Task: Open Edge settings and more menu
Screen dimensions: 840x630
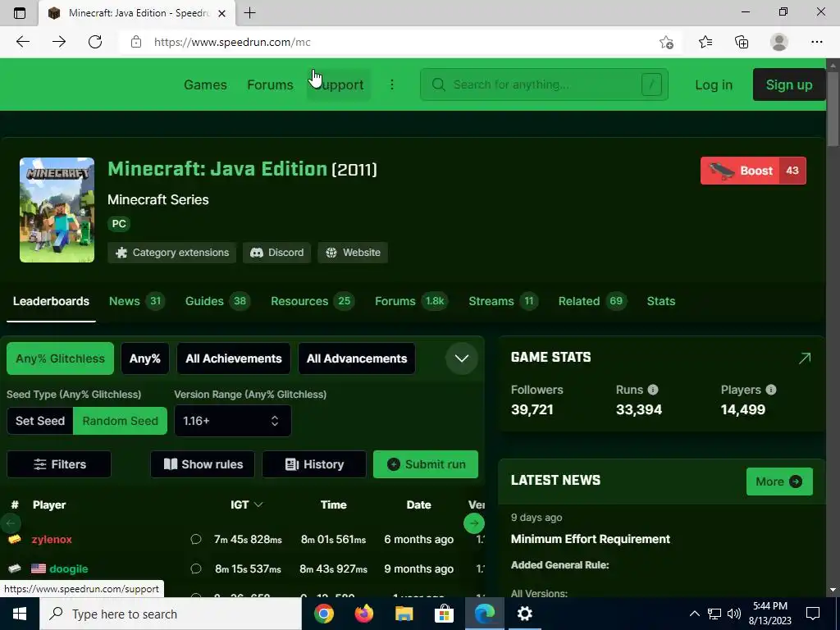Action: click(816, 42)
